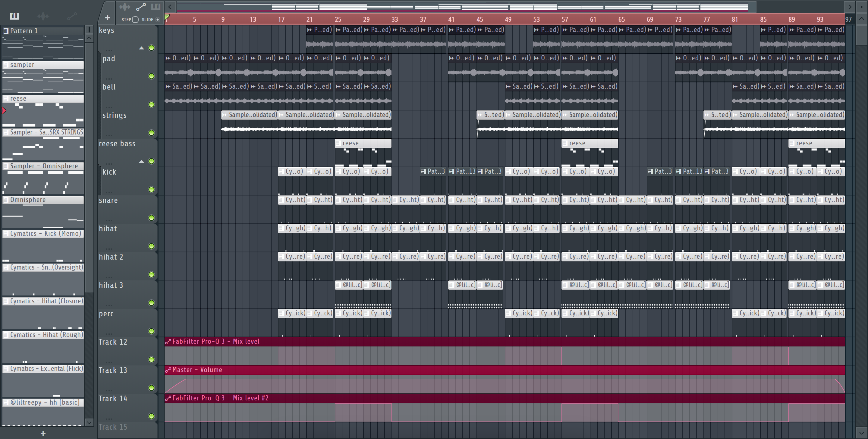Click the song start marker at bar 1

pos(167,17)
